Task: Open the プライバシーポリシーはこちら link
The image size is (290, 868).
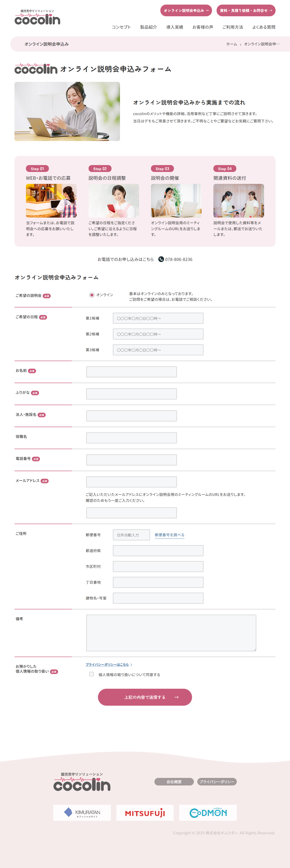Action: 107,664
